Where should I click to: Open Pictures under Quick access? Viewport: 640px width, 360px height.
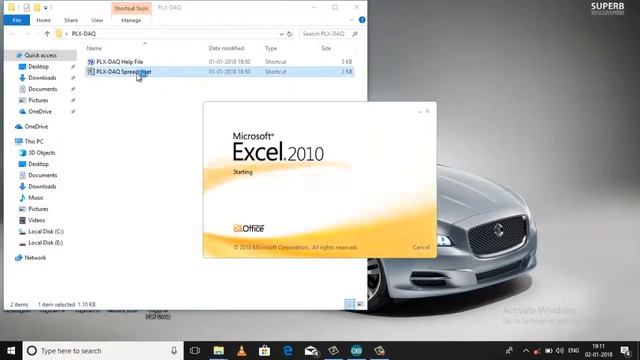click(x=38, y=100)
